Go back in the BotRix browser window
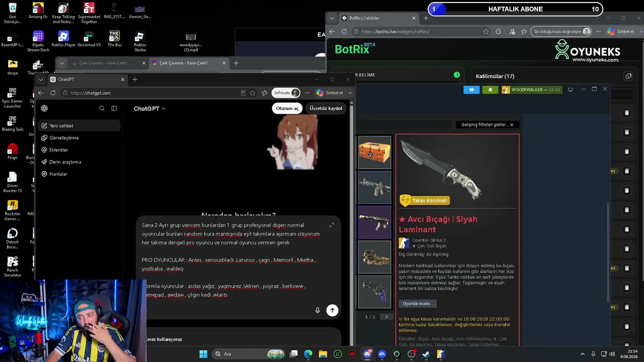 point(332,31)
